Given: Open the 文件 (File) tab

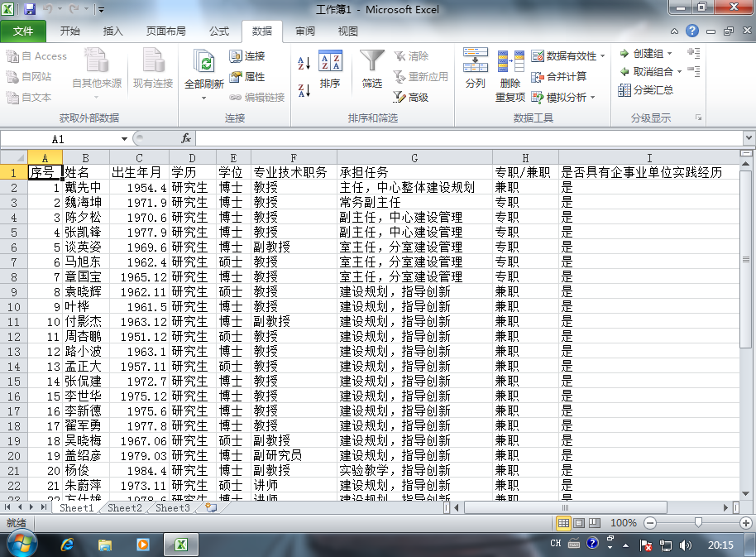Looking at the screenshot, I should [23, 31].
